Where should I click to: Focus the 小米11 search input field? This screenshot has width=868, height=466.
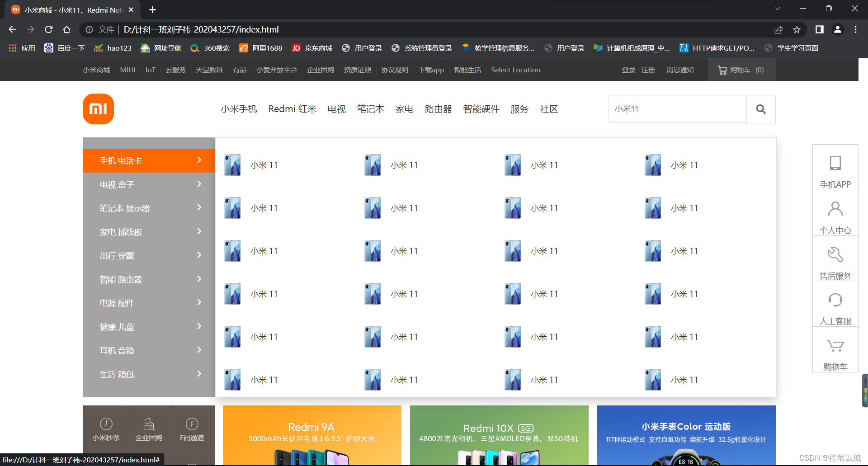[x=678, y=109]
